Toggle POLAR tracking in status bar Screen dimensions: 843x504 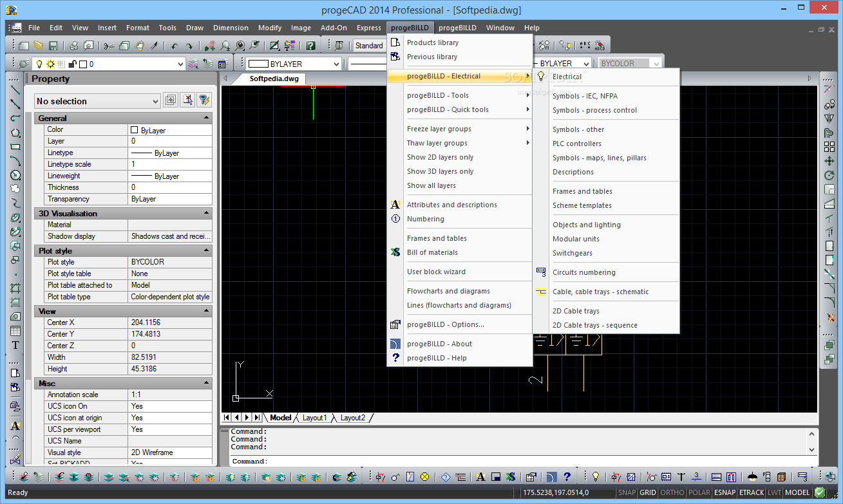point(699,492)
